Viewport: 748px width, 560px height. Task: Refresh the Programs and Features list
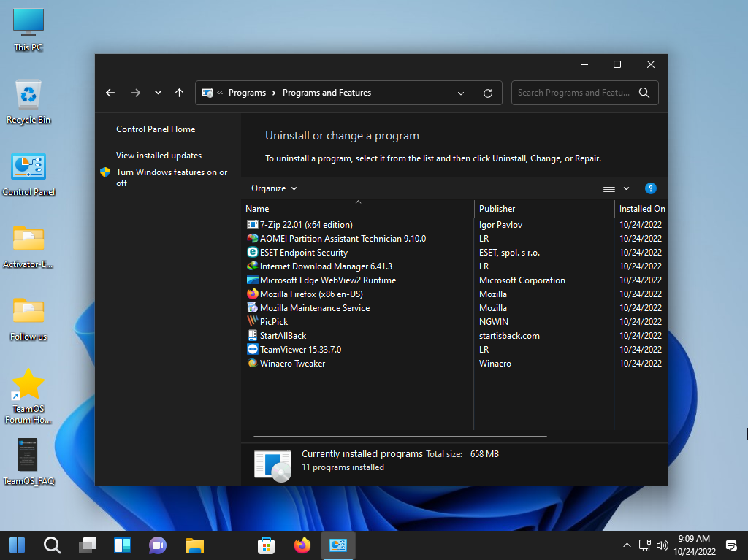click(x=488, y=93)
